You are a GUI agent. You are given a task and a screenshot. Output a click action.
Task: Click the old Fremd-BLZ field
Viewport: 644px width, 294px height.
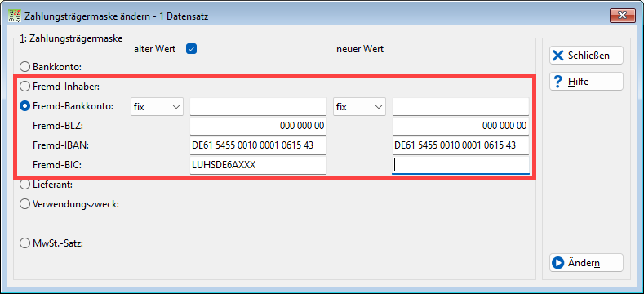coord(259,127)
